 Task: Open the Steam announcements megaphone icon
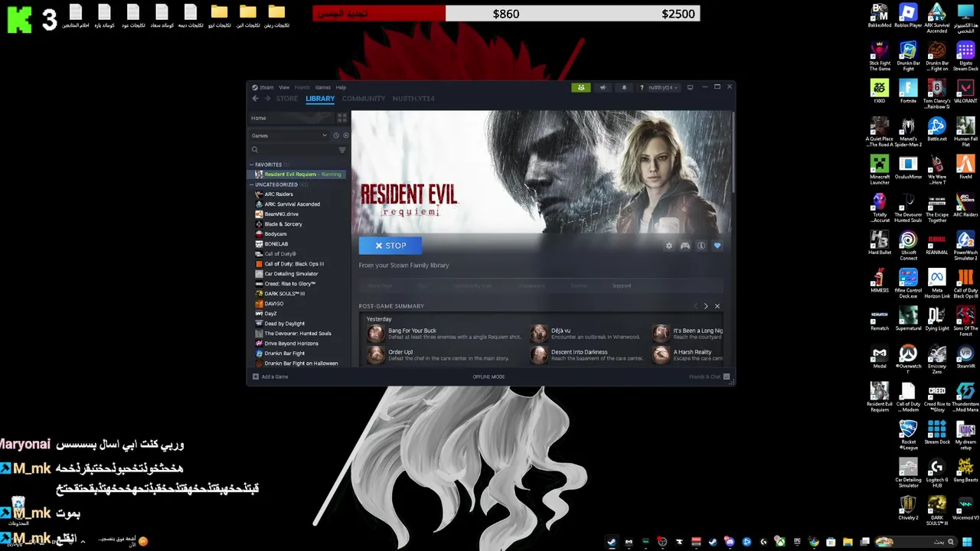tap(603, 87)
